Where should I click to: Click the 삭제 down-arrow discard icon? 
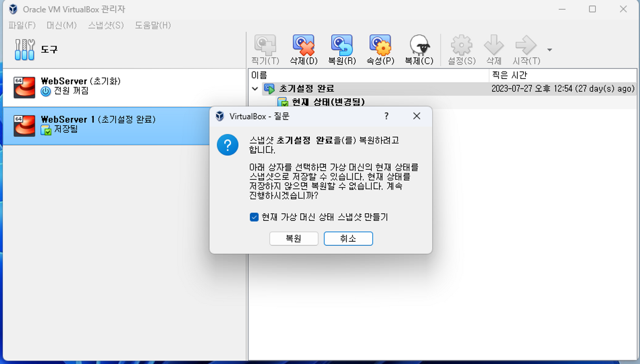coord(494,45)
